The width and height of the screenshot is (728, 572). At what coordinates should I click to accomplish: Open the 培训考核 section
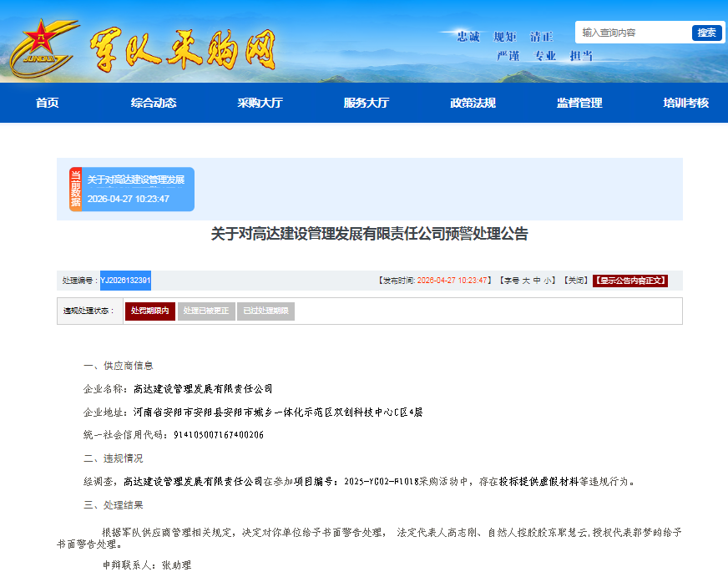[x=685, y=103]
